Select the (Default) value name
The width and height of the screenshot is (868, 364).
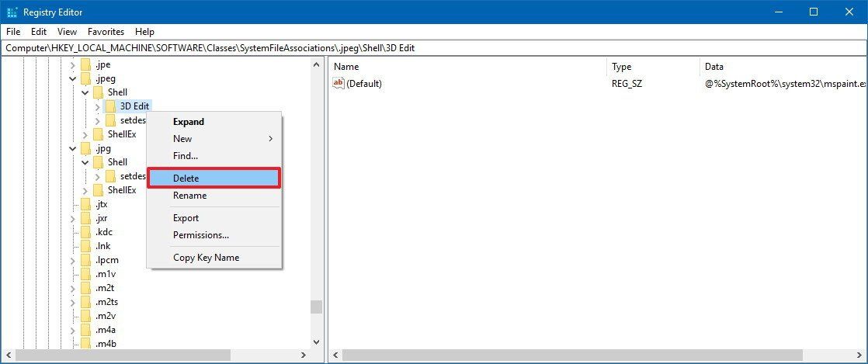click(364, 84)
